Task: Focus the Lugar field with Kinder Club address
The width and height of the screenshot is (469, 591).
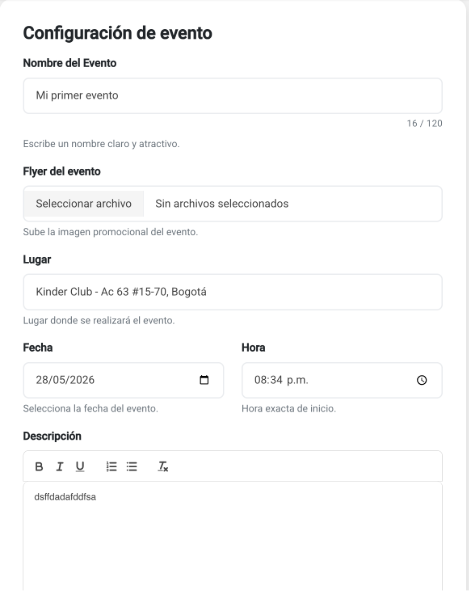Action: coord(233,292)
